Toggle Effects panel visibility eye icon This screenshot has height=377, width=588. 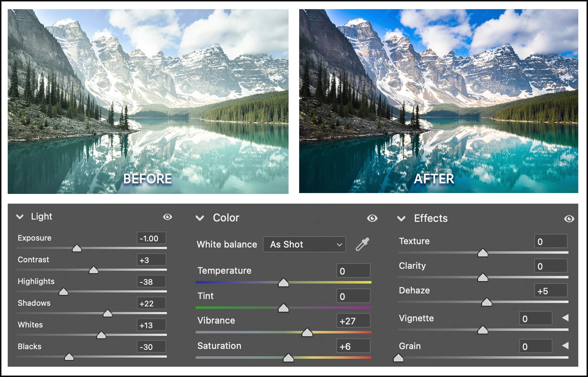pyautogui.click(x=569, y=219)
